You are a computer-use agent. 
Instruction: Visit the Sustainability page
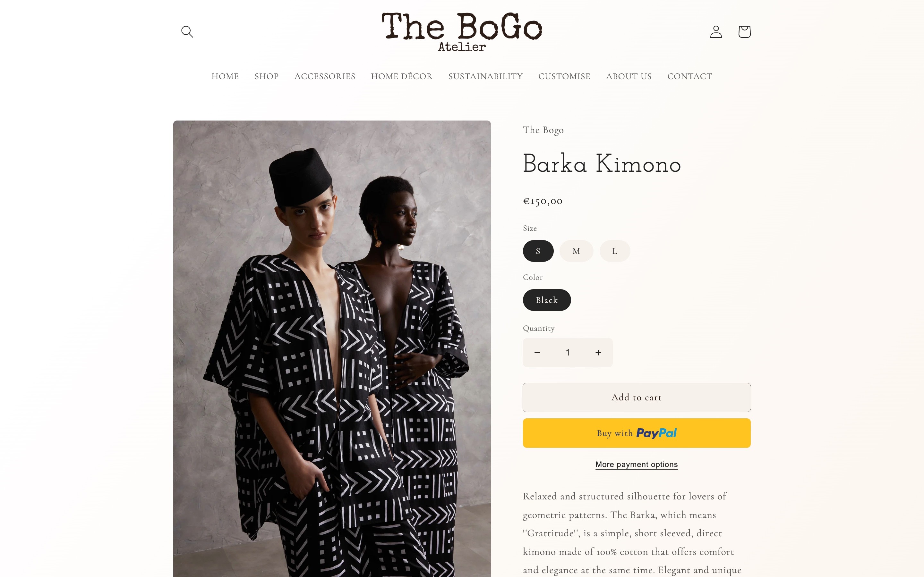[485, 76]
